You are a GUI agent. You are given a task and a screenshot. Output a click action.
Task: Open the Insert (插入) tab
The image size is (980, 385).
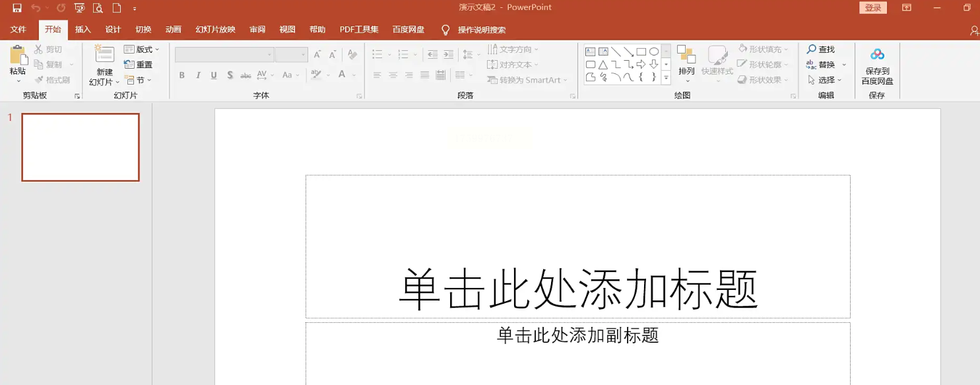pyautogui.click(x=83, y=30)
